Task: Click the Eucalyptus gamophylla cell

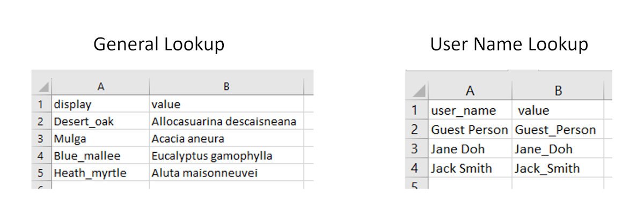Action: [x=226, y=156]
